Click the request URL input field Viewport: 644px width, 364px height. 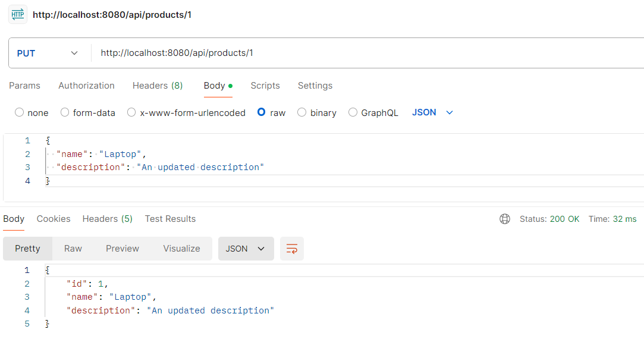pyautogui.click(x=357, y=53)
